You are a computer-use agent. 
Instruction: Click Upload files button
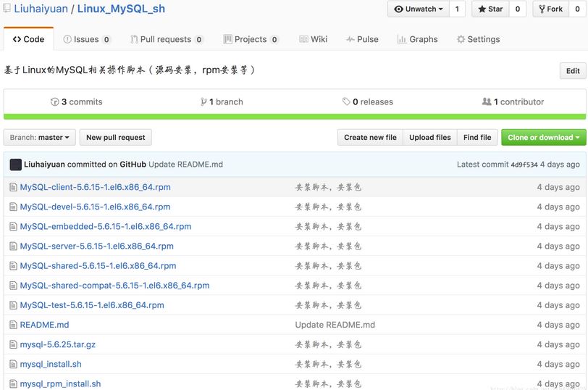[429, 138]
